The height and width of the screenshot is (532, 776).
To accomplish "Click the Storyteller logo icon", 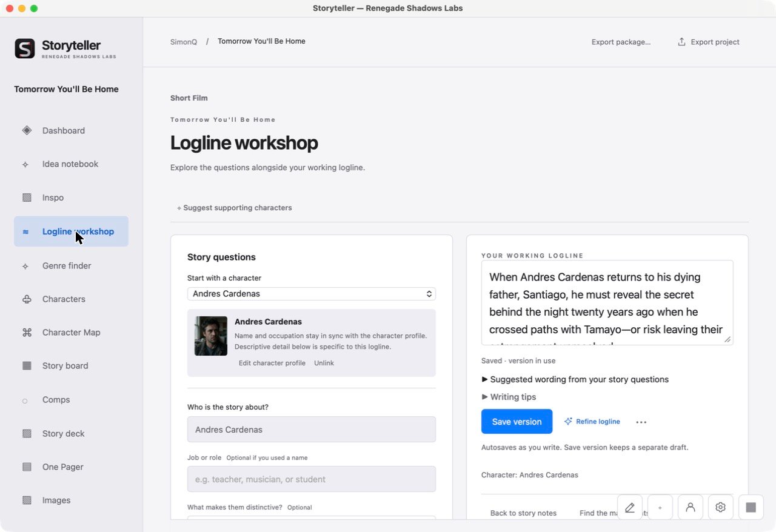I will click(25, 48).
